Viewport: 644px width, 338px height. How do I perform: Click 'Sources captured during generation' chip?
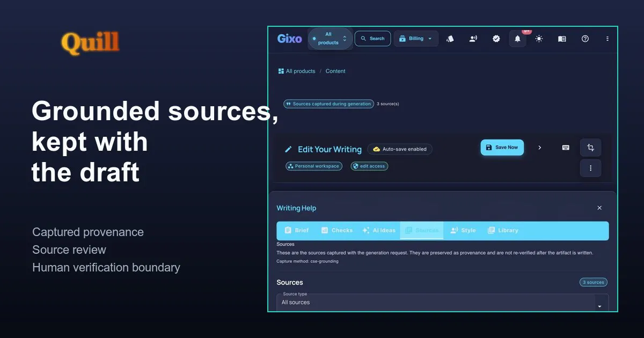(x=328, y=104)
